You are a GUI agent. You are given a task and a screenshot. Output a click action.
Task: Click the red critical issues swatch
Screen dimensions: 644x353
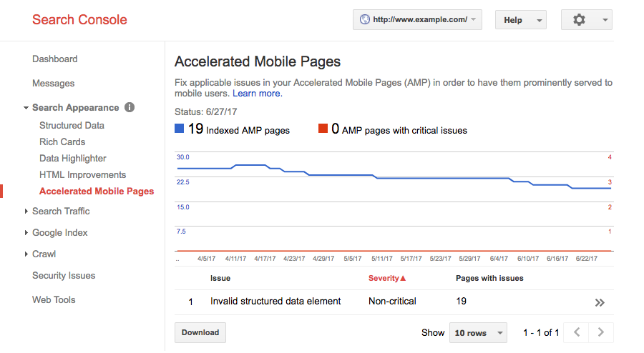323,129
